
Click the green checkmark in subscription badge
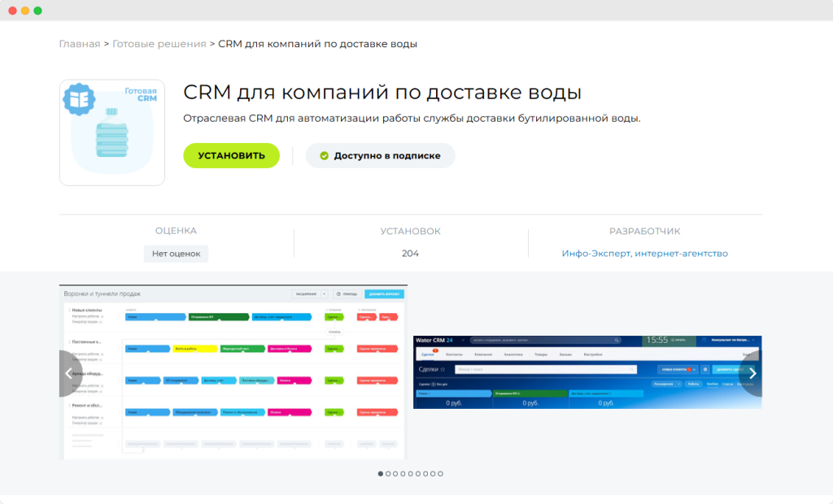point(324,155)
